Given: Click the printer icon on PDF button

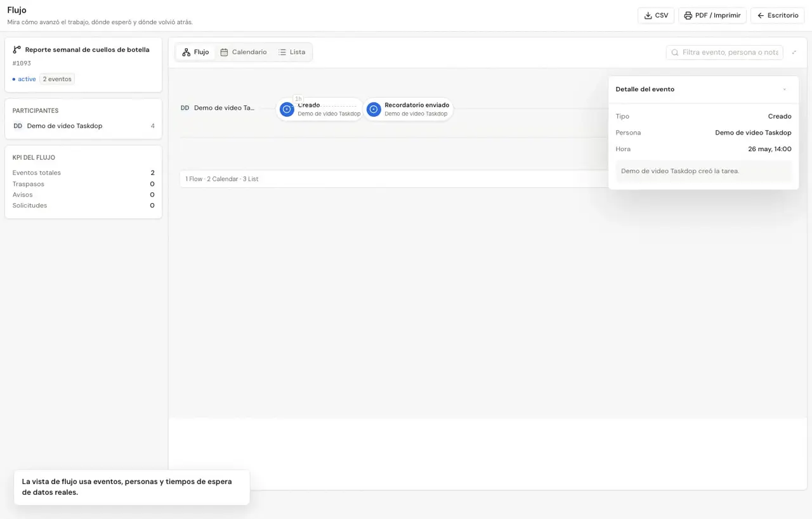Looking at the screenshot, I should [x=688, y=15].
